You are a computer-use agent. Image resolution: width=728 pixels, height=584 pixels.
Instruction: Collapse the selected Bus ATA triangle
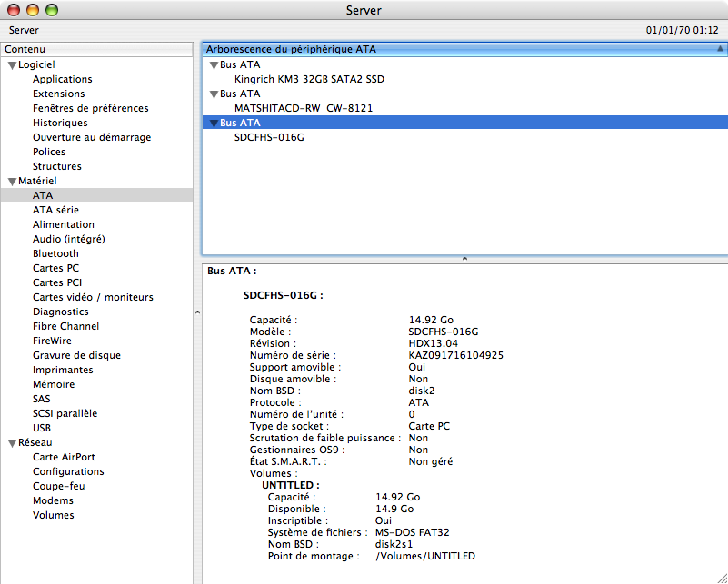coord(214,124)
